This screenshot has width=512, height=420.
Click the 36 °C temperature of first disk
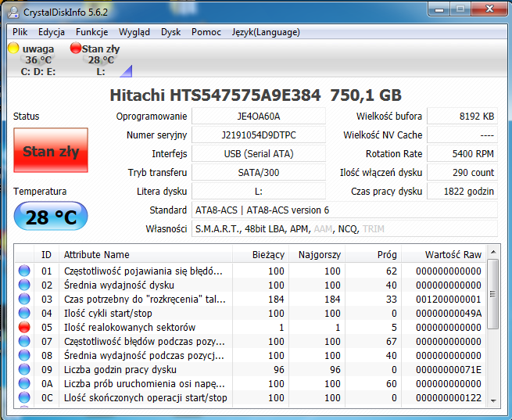38,60
